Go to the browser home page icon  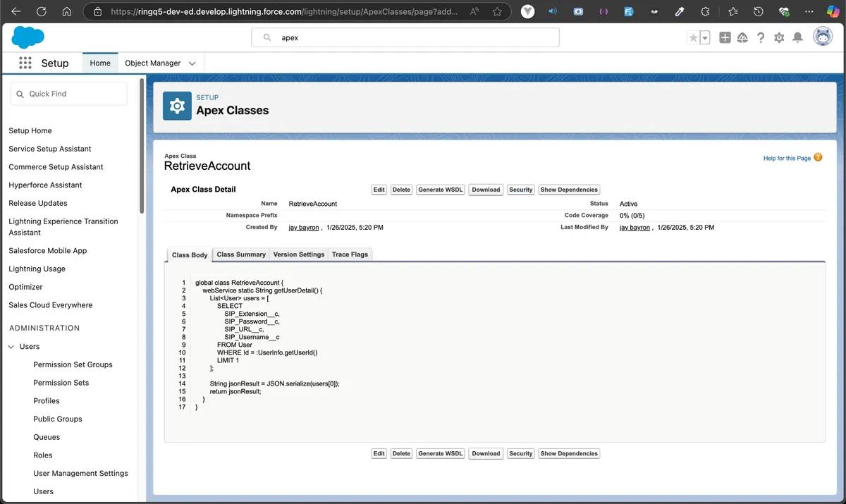tap(66, 12)
